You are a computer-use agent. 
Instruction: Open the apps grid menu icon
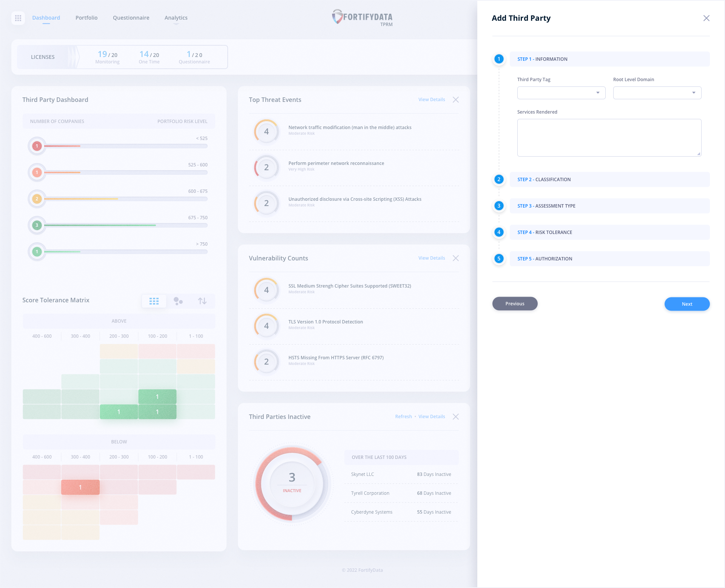pyautogui.click(x=18, y=18)
